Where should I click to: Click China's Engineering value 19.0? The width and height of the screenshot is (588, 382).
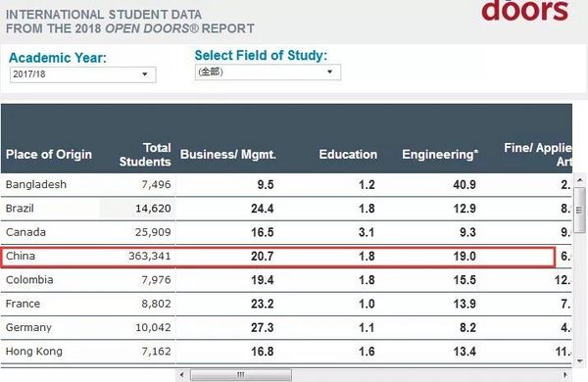[465, 256]
